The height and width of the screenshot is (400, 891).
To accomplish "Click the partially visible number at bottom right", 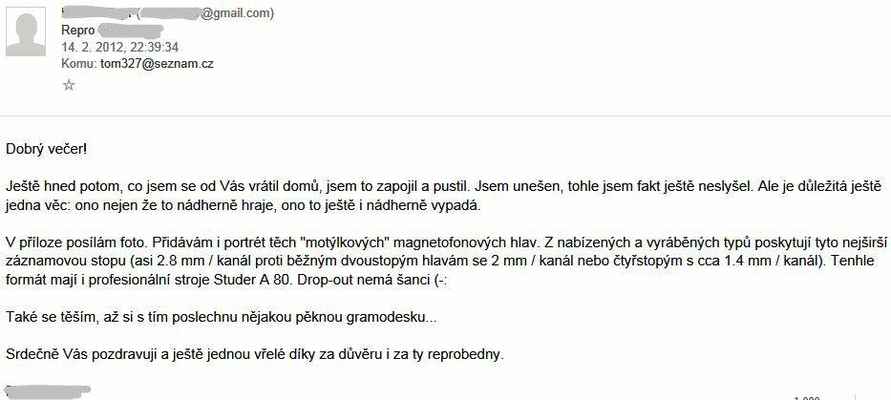I will pos(806,398).
